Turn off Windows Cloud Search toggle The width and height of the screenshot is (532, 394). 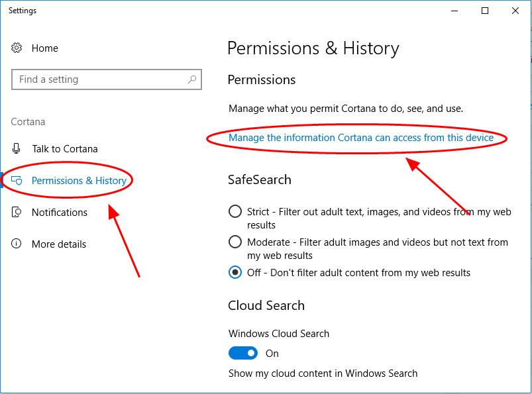(243, 353)
